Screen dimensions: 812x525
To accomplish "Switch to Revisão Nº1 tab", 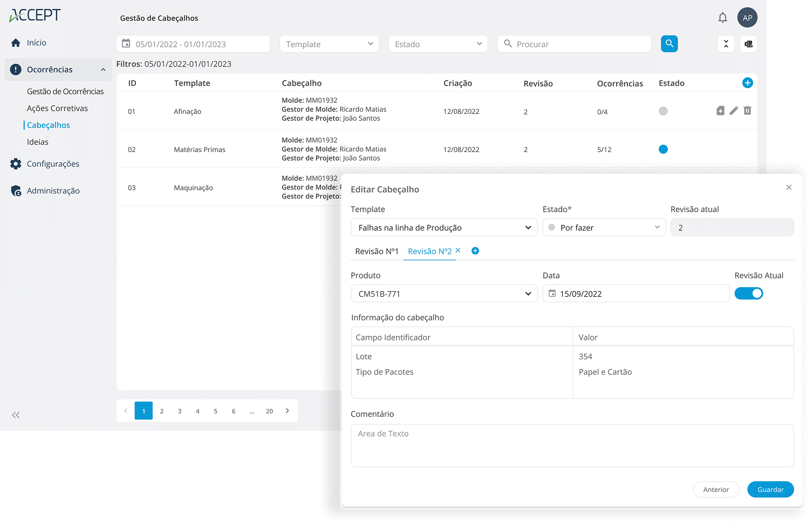I will click(377, 251).
